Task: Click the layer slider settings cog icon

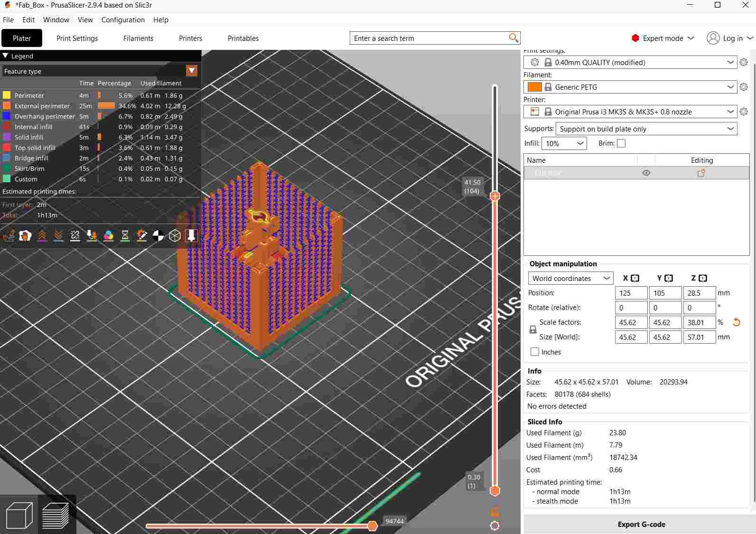Action: coord(495,525)
